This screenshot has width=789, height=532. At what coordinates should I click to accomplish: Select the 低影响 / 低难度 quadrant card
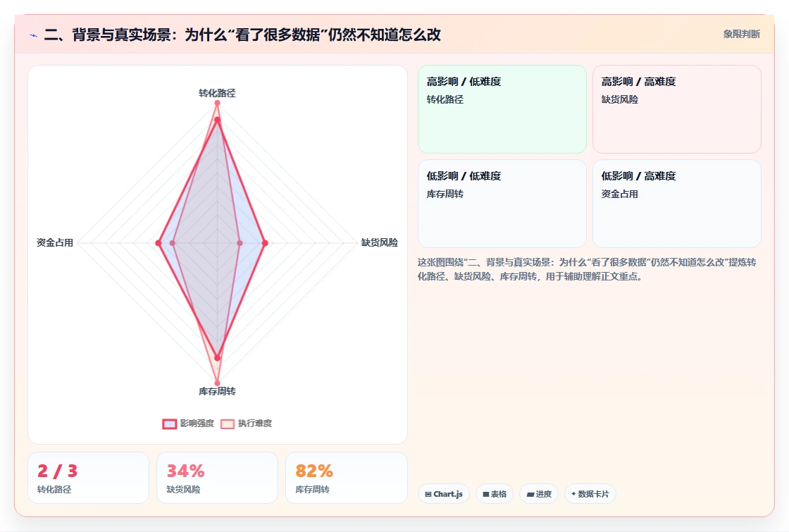click(x=502, y=204)
